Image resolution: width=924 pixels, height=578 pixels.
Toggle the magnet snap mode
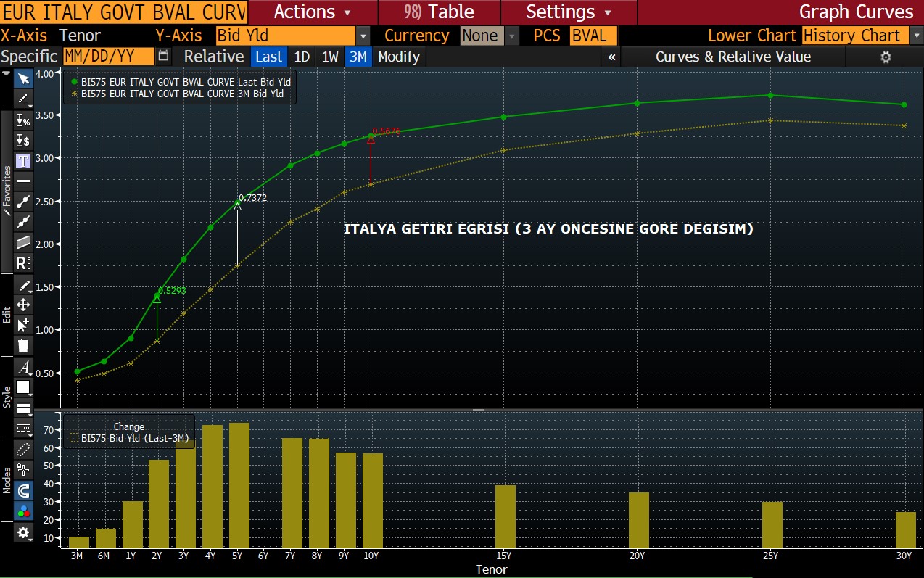tap(23, 491)
